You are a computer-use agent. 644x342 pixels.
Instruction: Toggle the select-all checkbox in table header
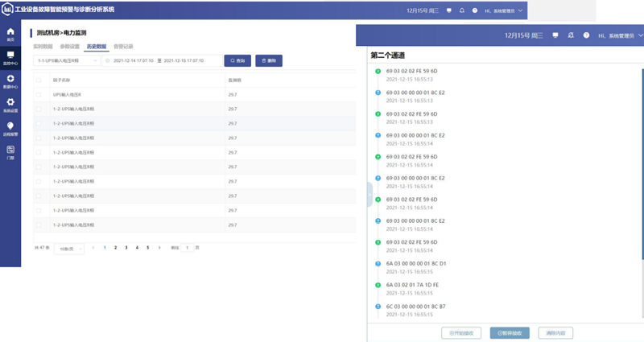[x=38, y=80]
